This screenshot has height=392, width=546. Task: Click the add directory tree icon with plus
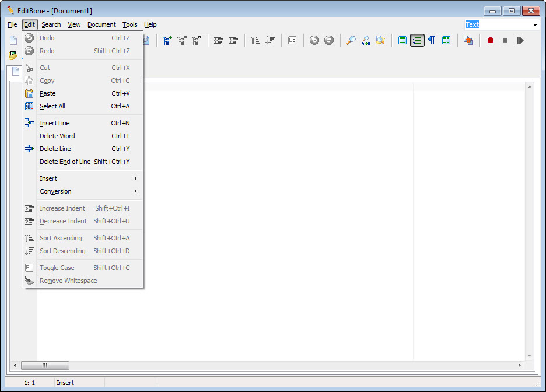[167, 40]
